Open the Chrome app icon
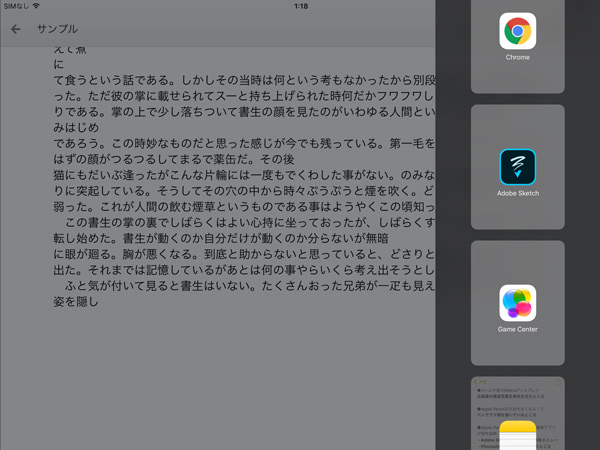The width and height of the screenshot is (600, 450). (517, 32)
